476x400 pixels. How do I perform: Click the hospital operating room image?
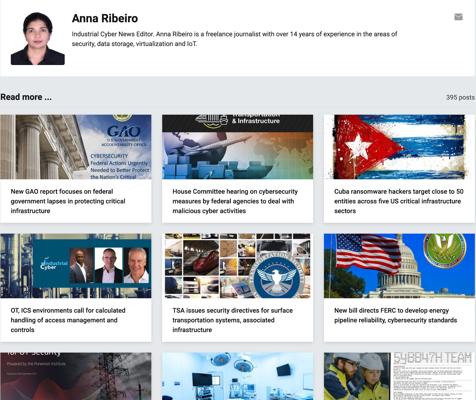coord(237,376)
